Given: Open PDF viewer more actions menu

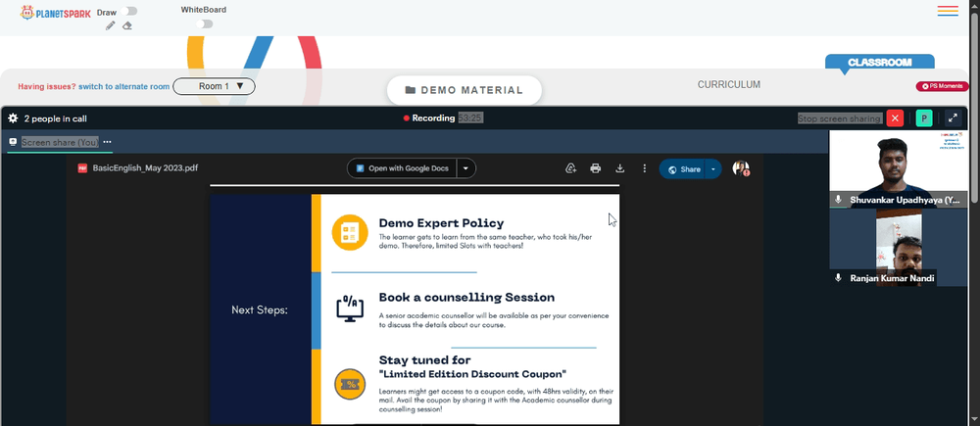Looking at the screenshot, I should (x=645, y=168).
